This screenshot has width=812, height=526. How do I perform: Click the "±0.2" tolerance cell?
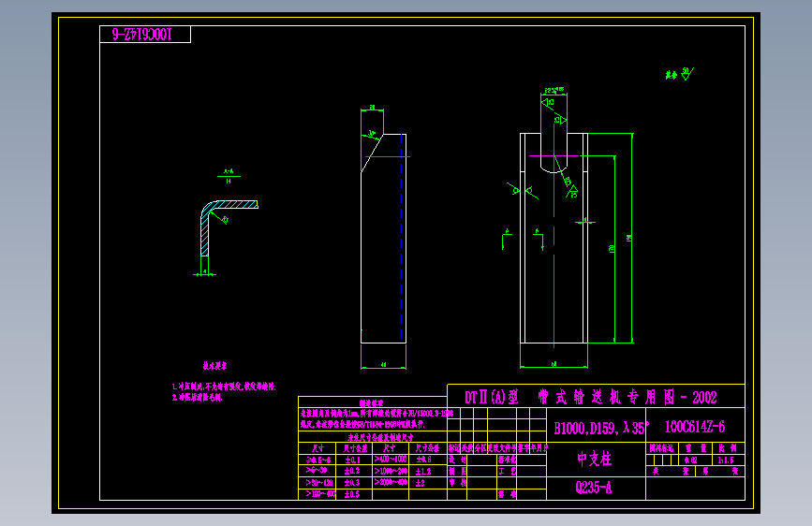pyautogui.click(x=353, y=471)
